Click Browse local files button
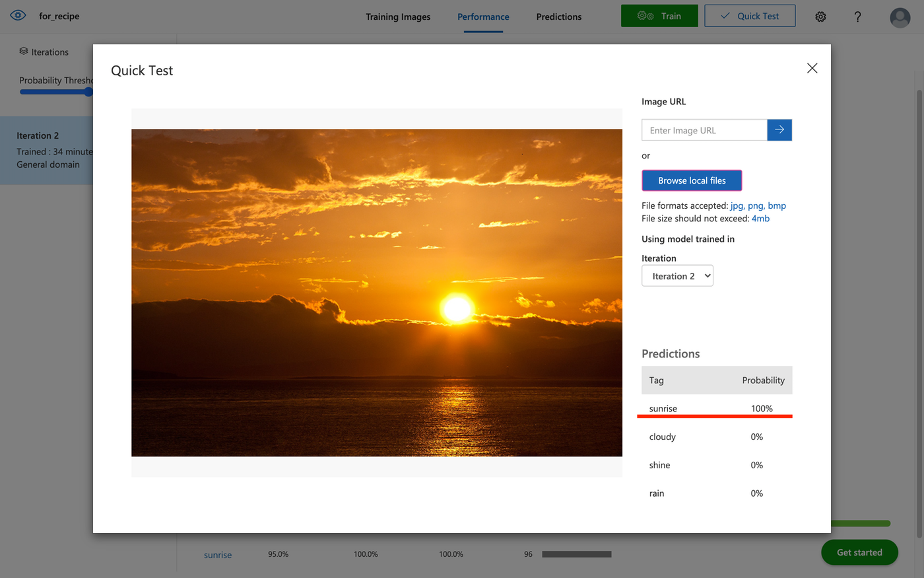 (x=692, y=180)
